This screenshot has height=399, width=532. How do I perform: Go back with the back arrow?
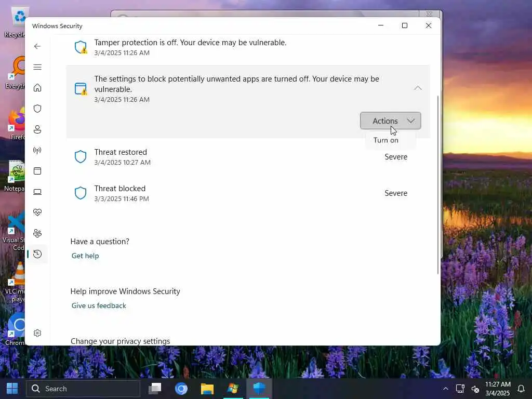[37, 46]
